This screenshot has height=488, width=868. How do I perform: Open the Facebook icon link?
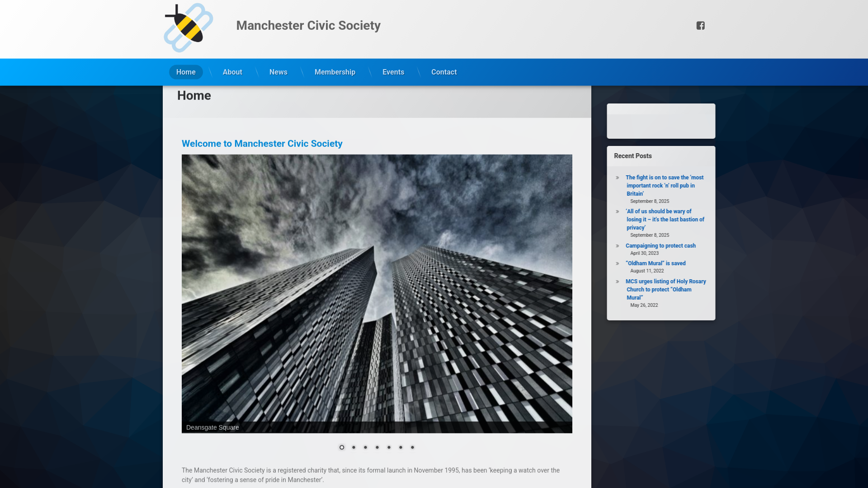tap(700, 26)
